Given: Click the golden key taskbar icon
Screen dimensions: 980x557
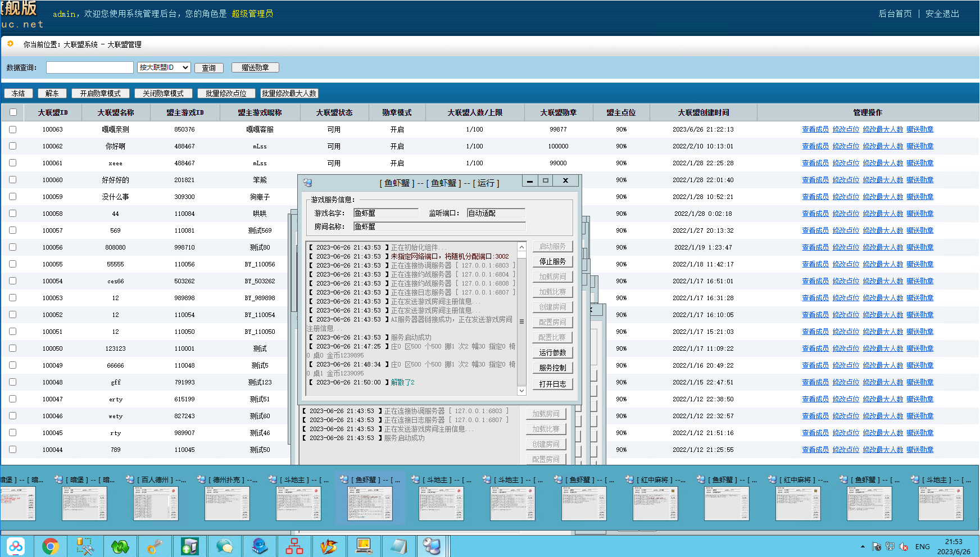Looking at the screenshot, I should (155, 546).
